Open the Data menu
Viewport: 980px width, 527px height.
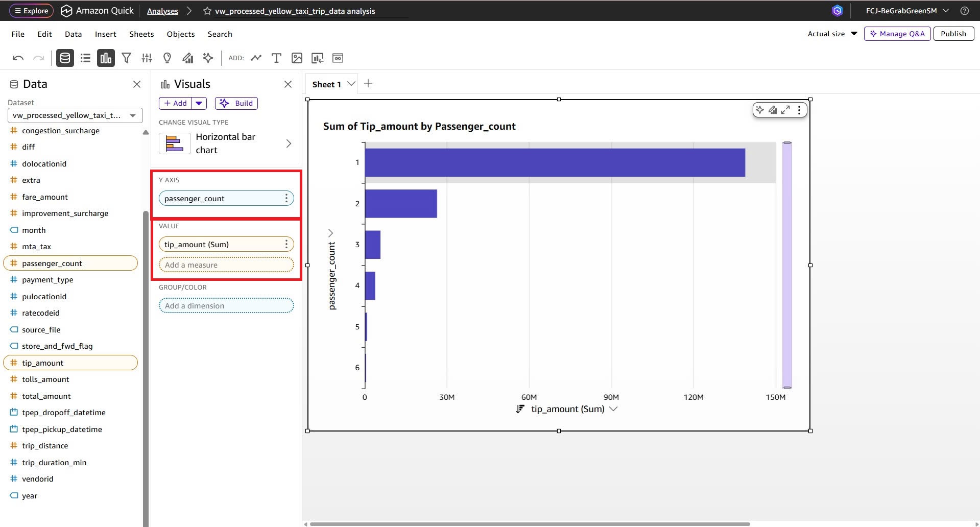click(73, 34)
